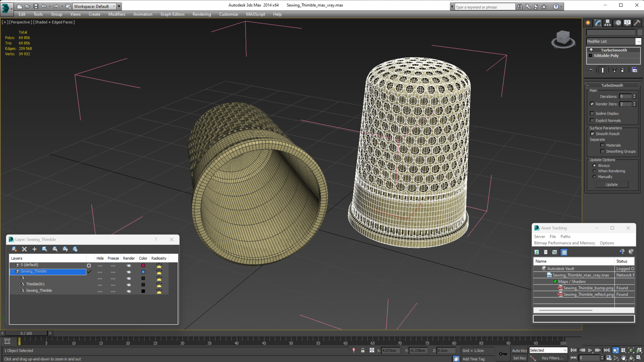Click Save File icon in quick access toolbar
The width and height of the screenshot is (644, 362).
click(36, 6)
